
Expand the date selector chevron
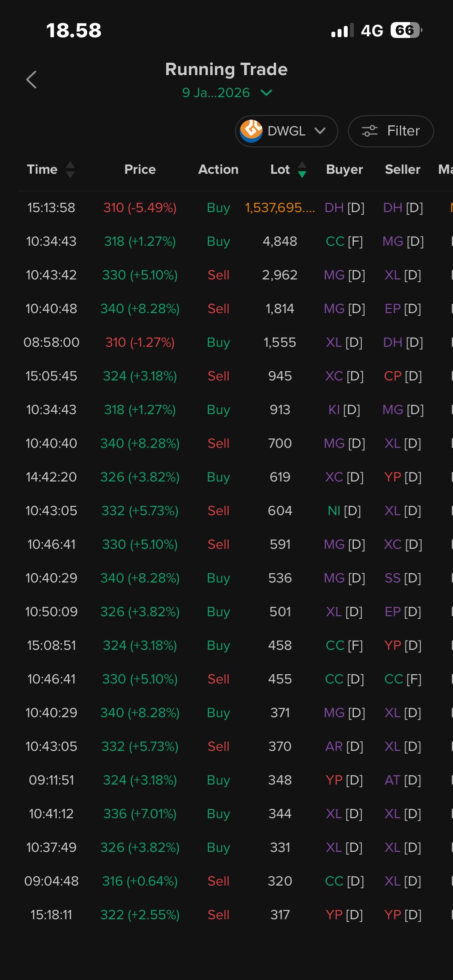point(266,93)
